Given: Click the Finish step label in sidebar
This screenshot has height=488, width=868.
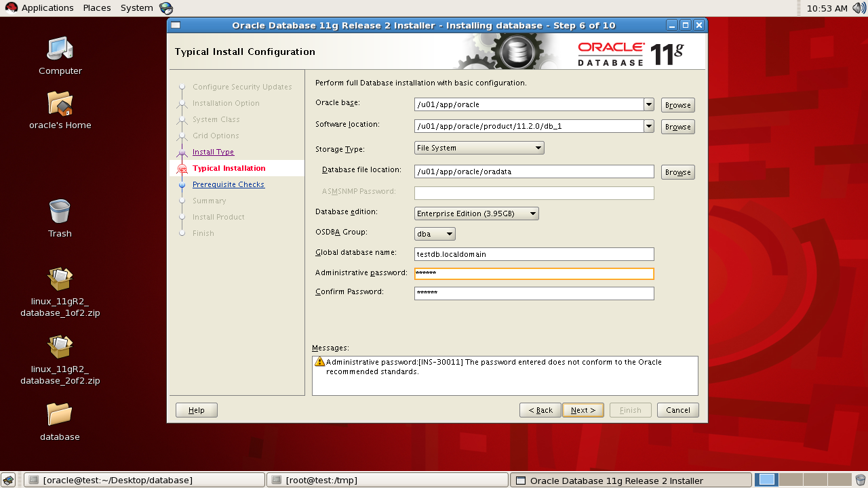Looking at the screenshot, I should (203, 233).
